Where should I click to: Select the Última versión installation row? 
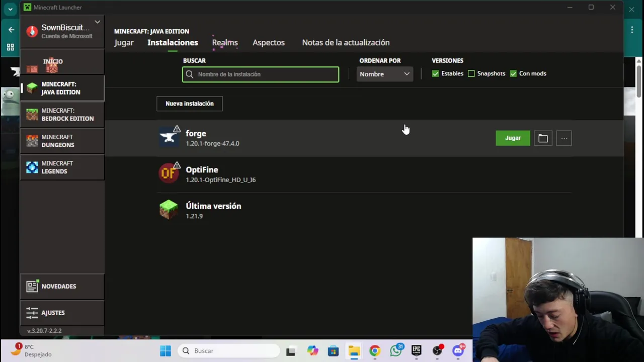tap(364, 210)
